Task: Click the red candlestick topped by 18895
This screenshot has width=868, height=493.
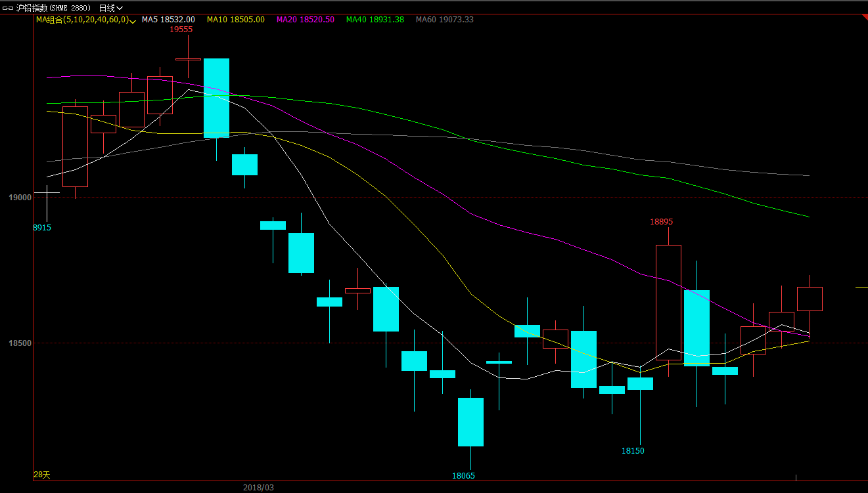Action: 668,303
